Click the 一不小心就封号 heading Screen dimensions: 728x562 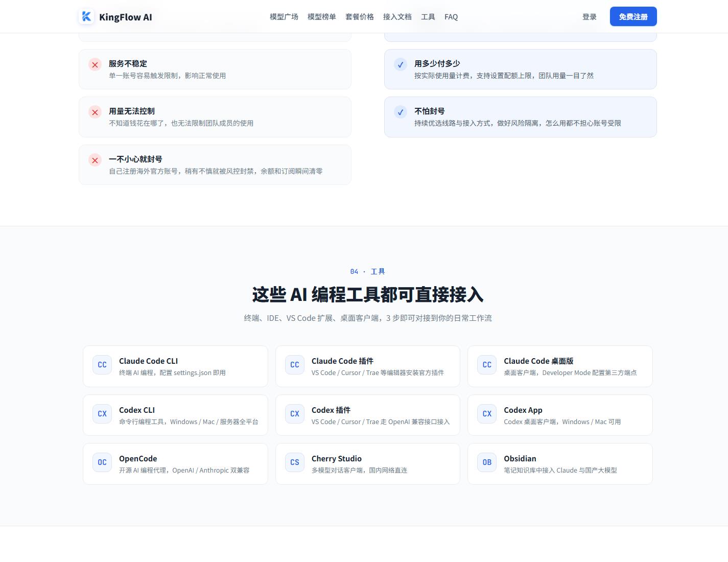click(x=135, y=159)
